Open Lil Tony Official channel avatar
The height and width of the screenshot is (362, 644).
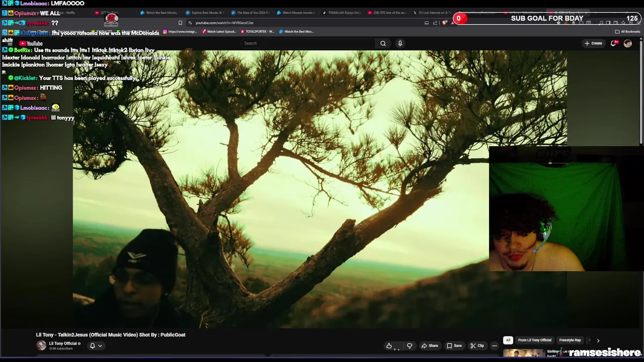click(41, 345)
